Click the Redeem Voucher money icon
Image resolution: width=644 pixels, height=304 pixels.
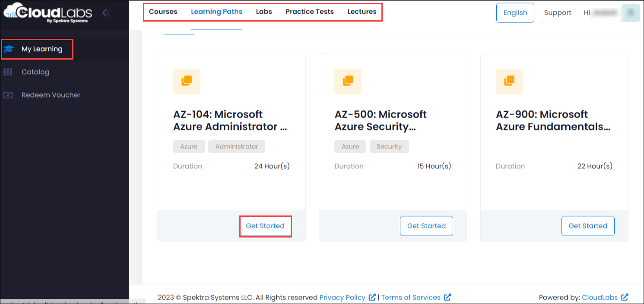click(8, 95)
